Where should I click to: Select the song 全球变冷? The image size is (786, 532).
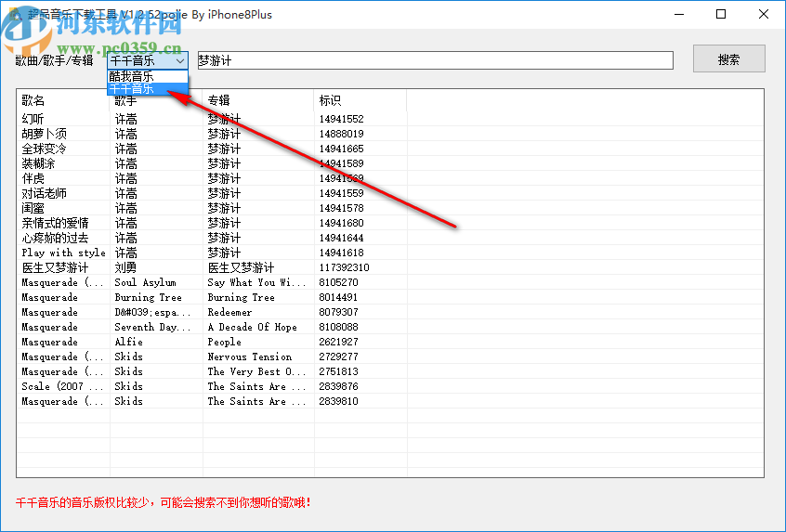pos(44,149)
